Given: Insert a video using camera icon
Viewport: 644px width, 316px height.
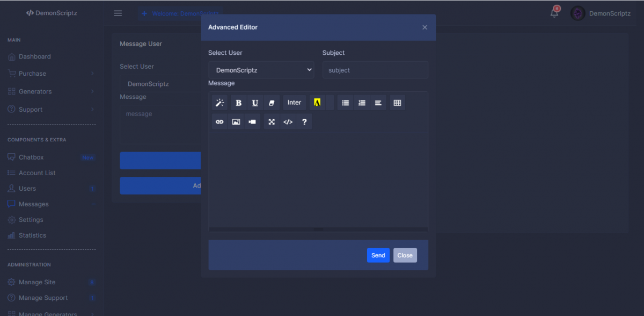Looking at the screenshot, I should tap(252, 122).
